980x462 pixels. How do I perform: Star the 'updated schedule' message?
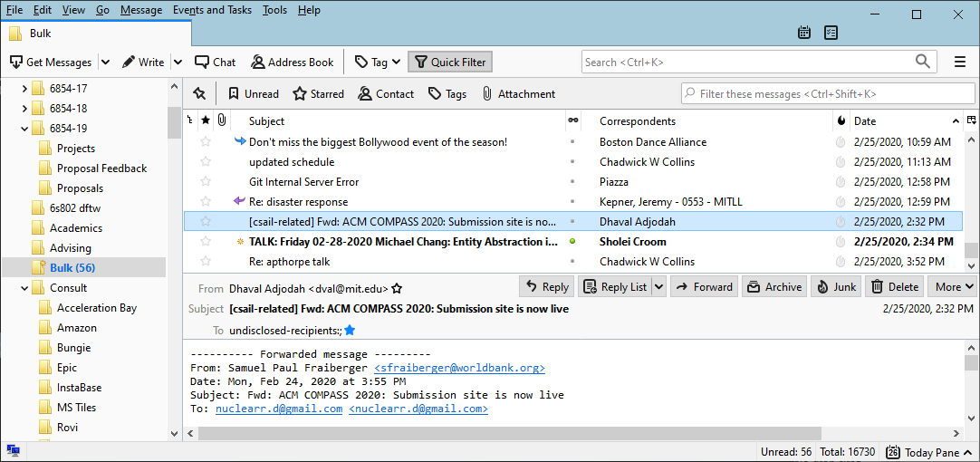point(206,162)
